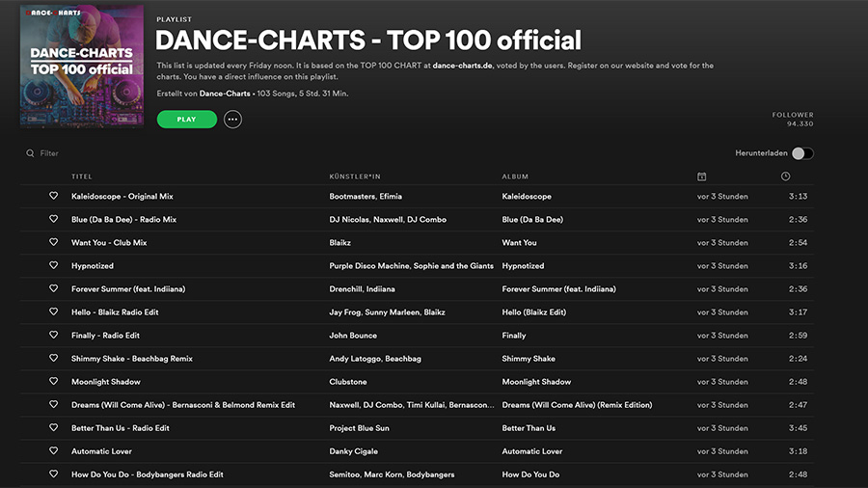Open artist Purple Disco Machine, Sophie and the Giants

tap(411, 266)
